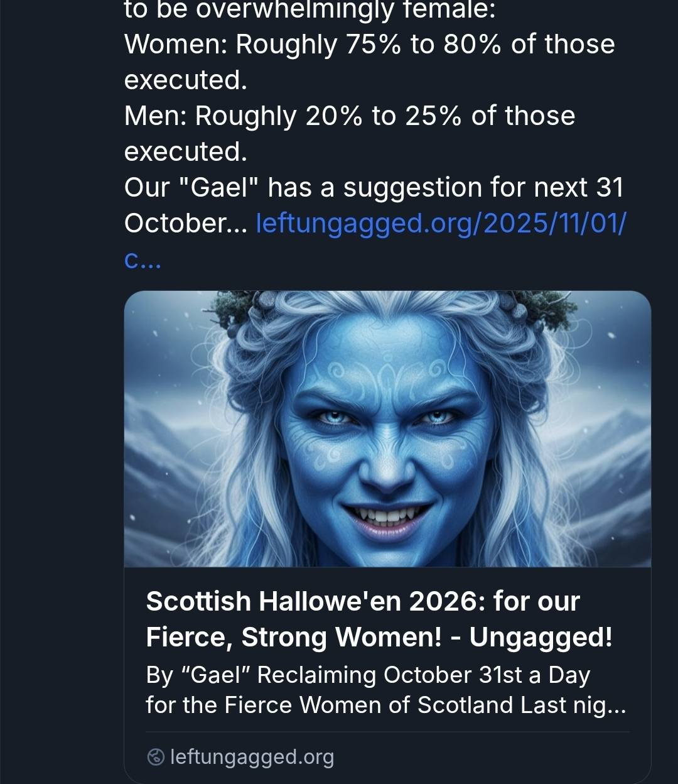The width and height of the screenshot is (678, 784).
Task: Tap the "for the Fierce Women of Scotland" snippet
Action: pyautogui.click(x=385, y=705)
